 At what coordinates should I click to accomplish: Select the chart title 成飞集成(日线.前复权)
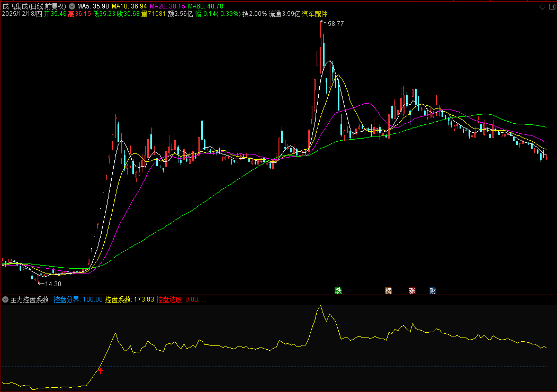(x=34, y=6)
